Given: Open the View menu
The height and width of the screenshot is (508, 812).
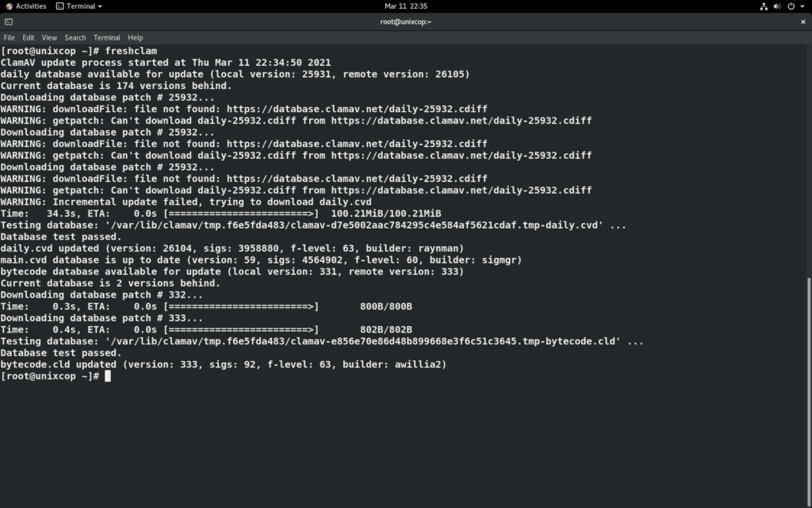Looking at the screenshot, I should [49, 38].
